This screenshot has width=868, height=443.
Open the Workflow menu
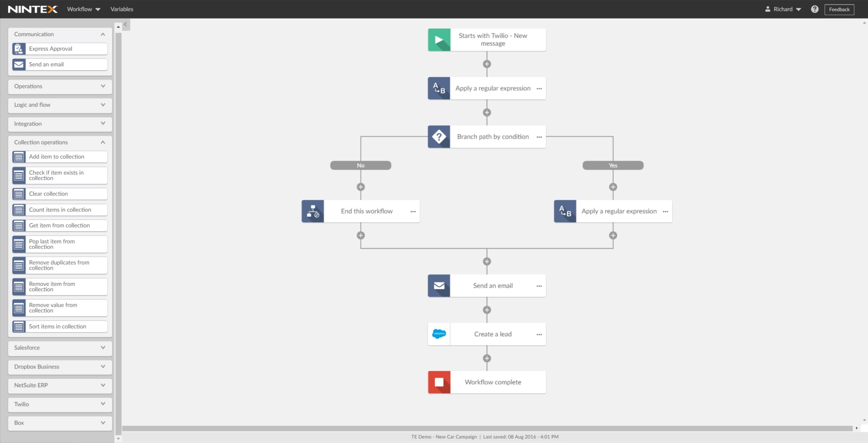(84, 9)
